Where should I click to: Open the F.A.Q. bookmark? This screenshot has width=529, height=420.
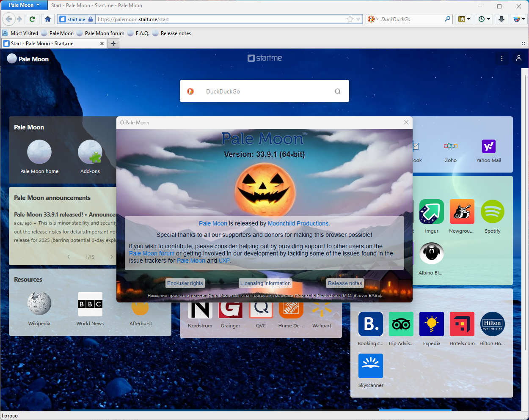(138, 33)
